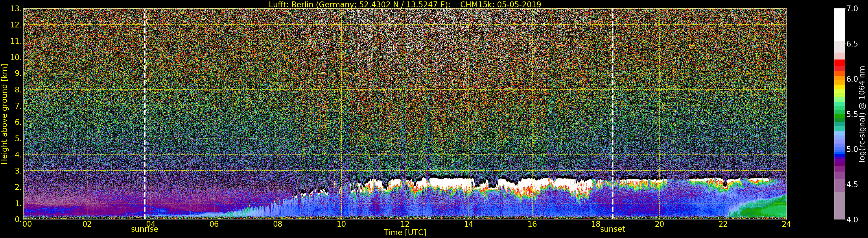Click the height axis tick '12.'

tap(16, 25)
